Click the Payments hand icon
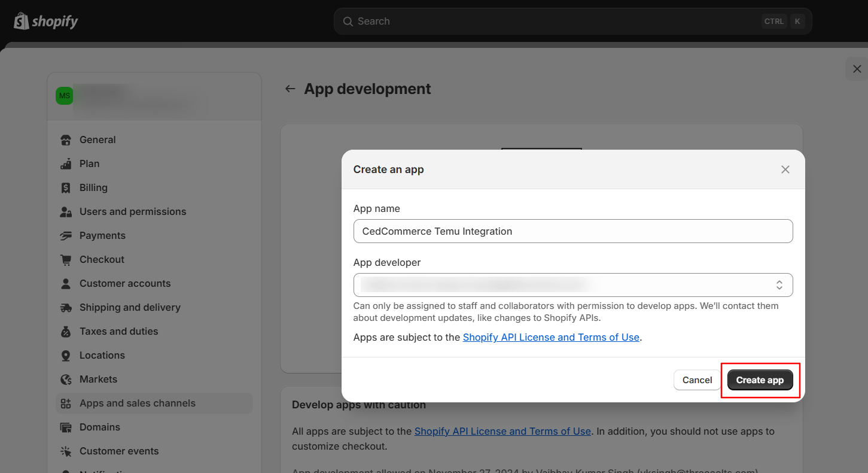Viewport: 868px width, 473px height. point(66,236)
